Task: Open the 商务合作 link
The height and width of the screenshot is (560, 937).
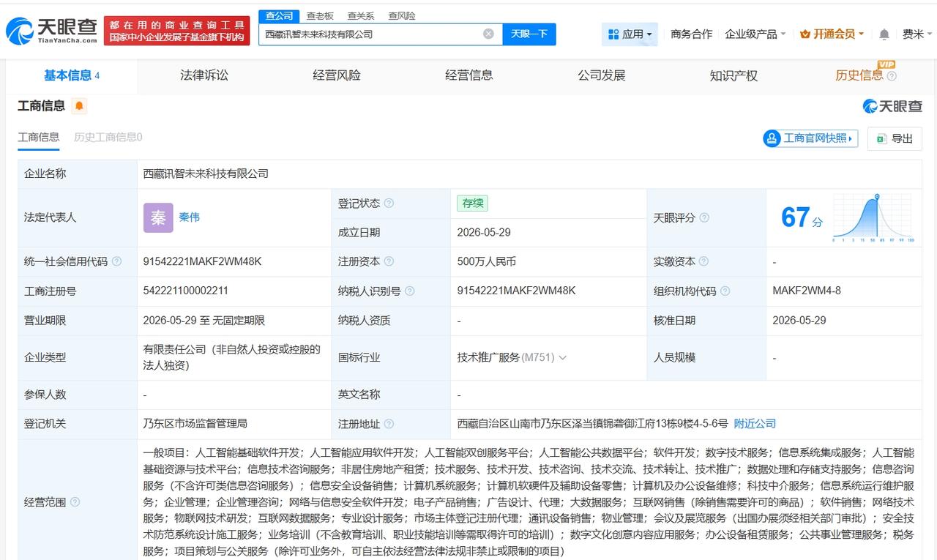Action: pos(691,34)
